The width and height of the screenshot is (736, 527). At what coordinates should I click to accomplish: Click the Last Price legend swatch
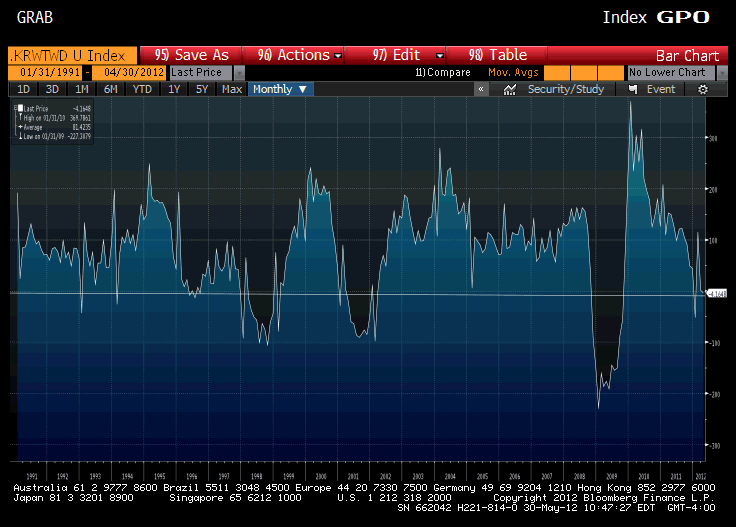coord(20,107)
